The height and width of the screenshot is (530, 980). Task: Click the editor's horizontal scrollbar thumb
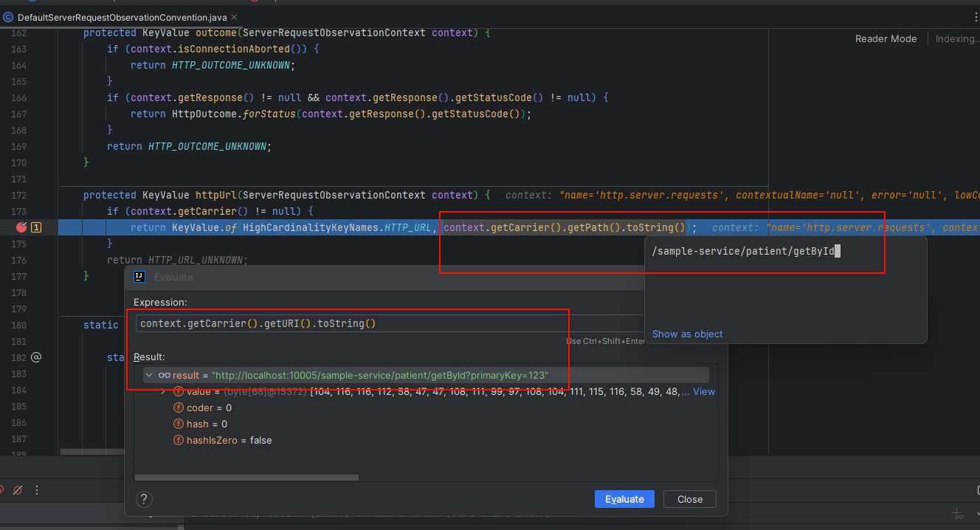tap(92, 452)
